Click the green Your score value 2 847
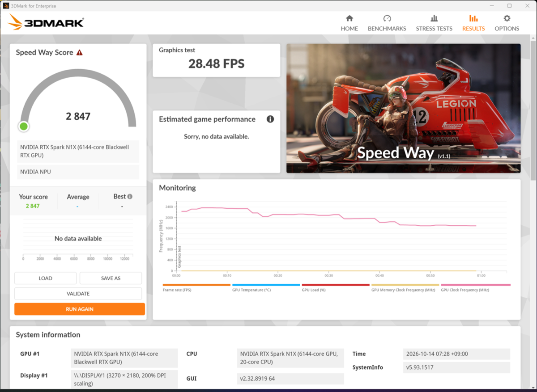Viewport: 537px width, 392px height. (x=33, y=206)
